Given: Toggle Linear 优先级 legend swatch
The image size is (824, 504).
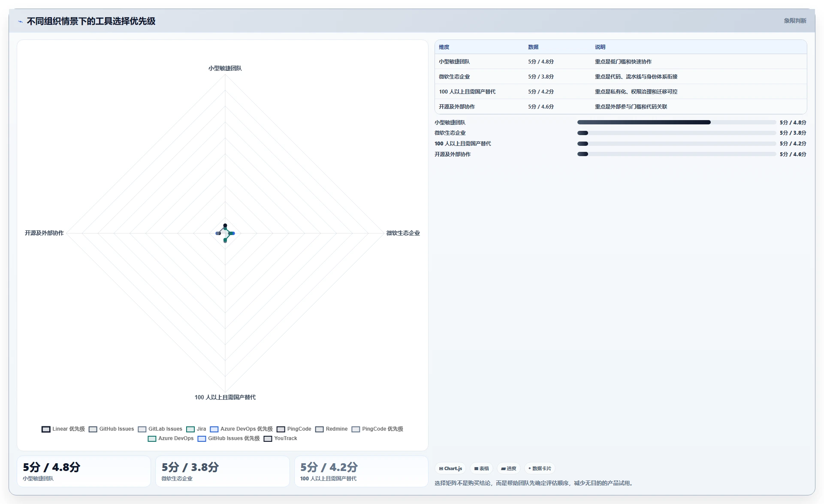Looking at the screenshot, I should point(46,429).
